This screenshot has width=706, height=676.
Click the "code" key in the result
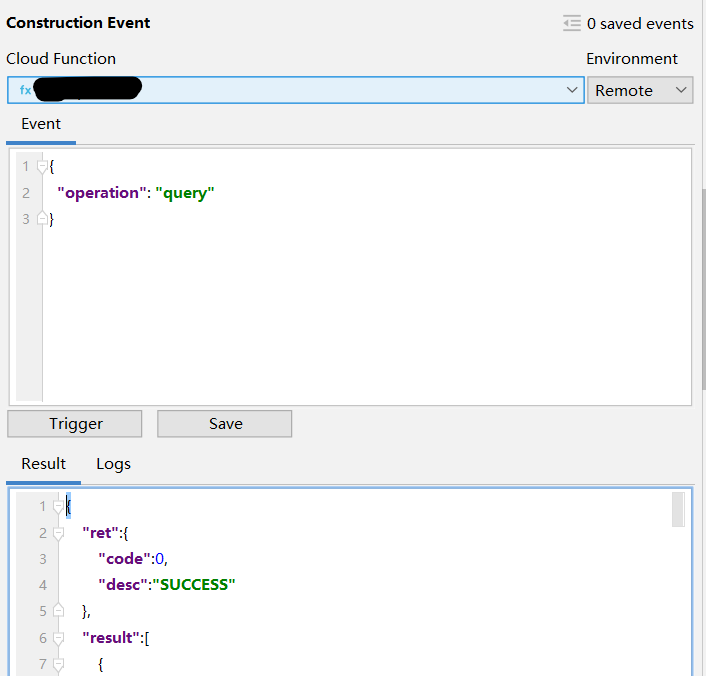[125, 559]
